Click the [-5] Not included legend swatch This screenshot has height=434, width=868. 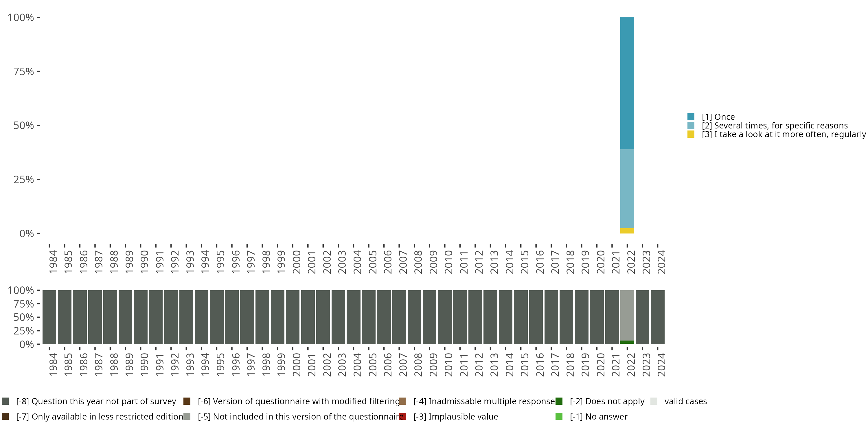point(187,416)
